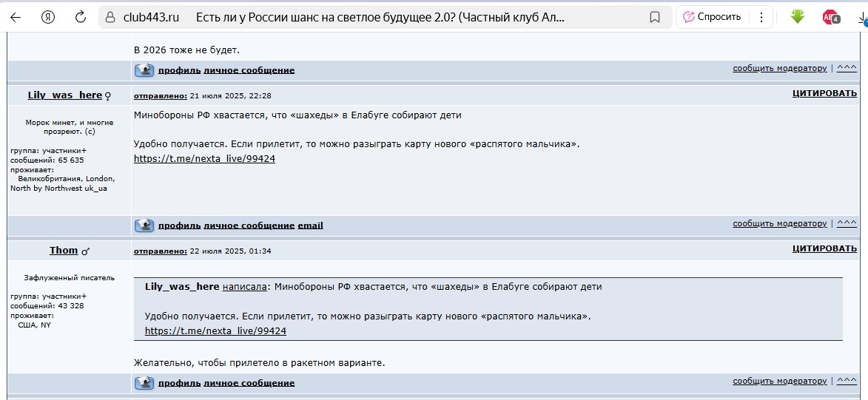The image size is (868, 400).
Task: Open the browser downloads icon
Action: pyautogui.click(x=861, y=17)
